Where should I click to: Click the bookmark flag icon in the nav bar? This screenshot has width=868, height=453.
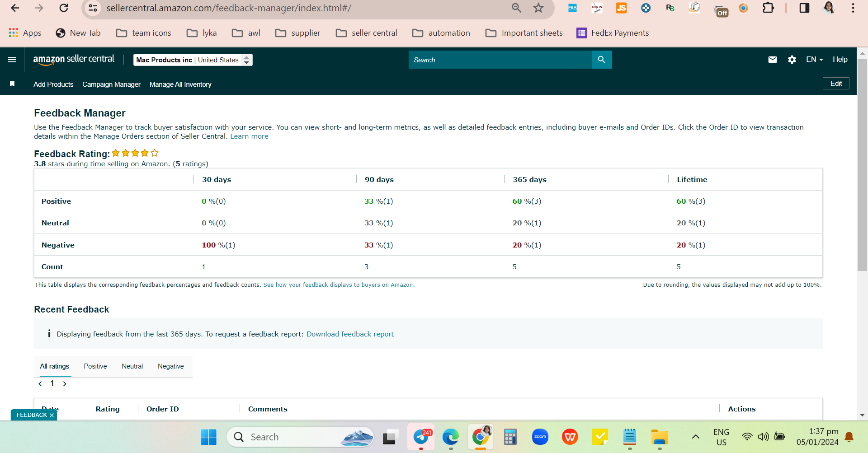(x=12, y=84)
